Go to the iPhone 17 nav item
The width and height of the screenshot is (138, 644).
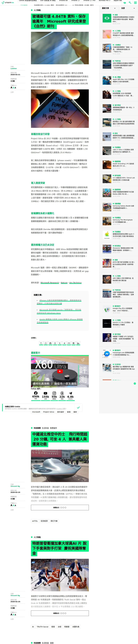(76, 1)
